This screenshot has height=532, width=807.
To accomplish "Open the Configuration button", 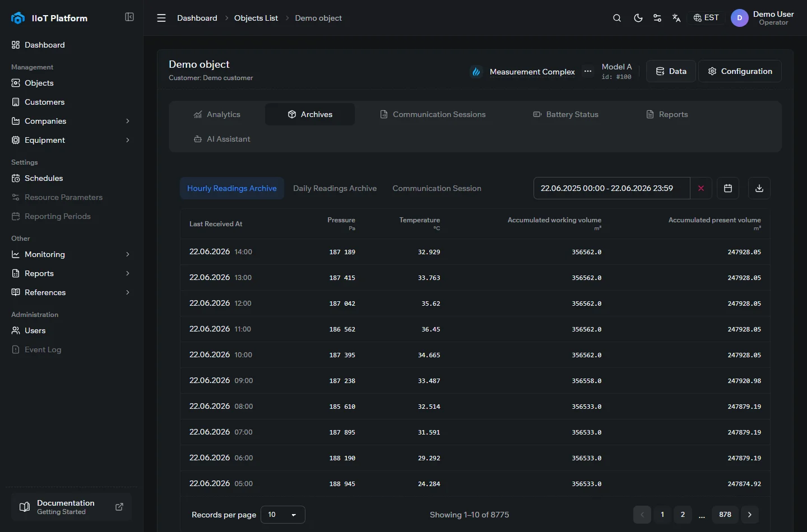I will point(740,71).
